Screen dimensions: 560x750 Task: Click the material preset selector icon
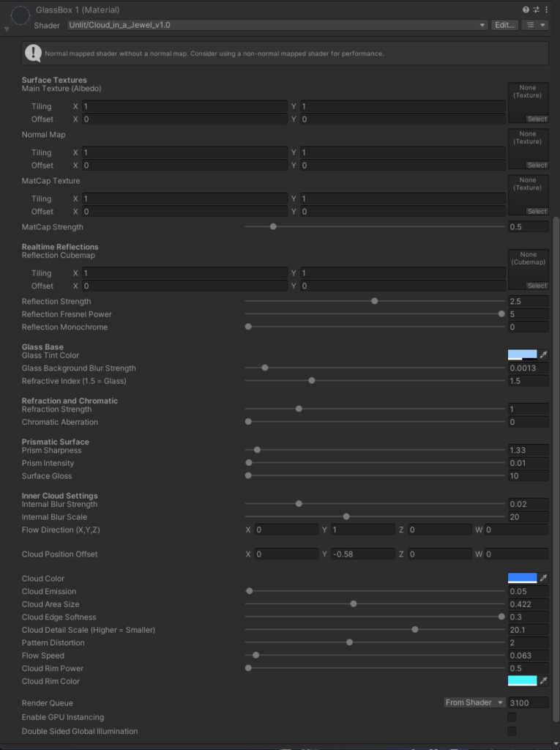coord(536,10)
